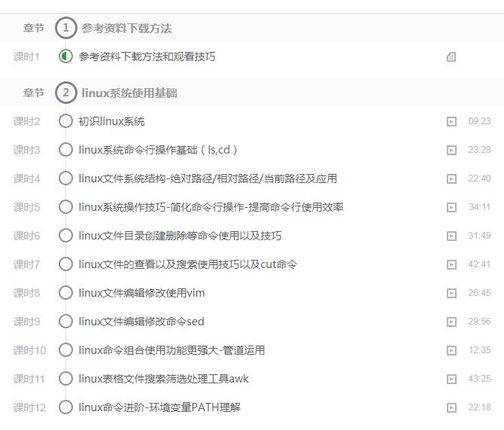Select the half-filled progress circle of 课时1

(x=65, y=56)
